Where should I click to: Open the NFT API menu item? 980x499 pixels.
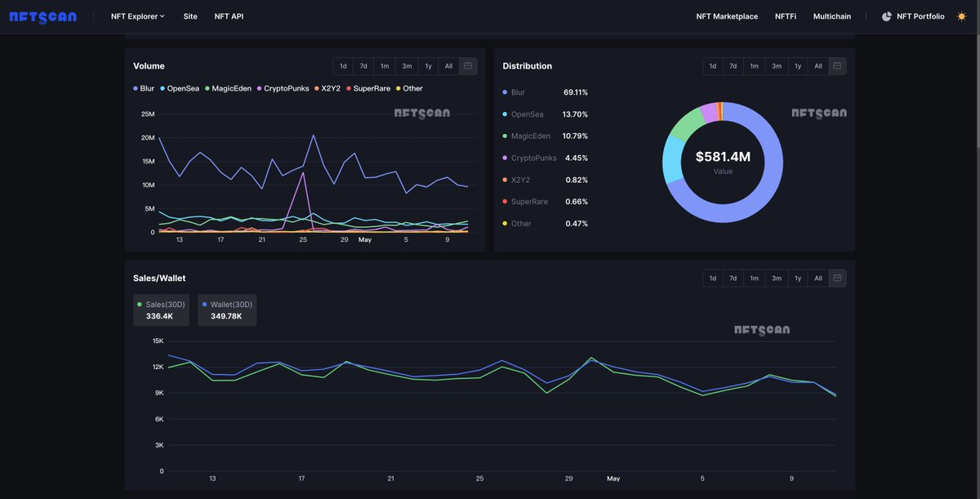(229, 16)
